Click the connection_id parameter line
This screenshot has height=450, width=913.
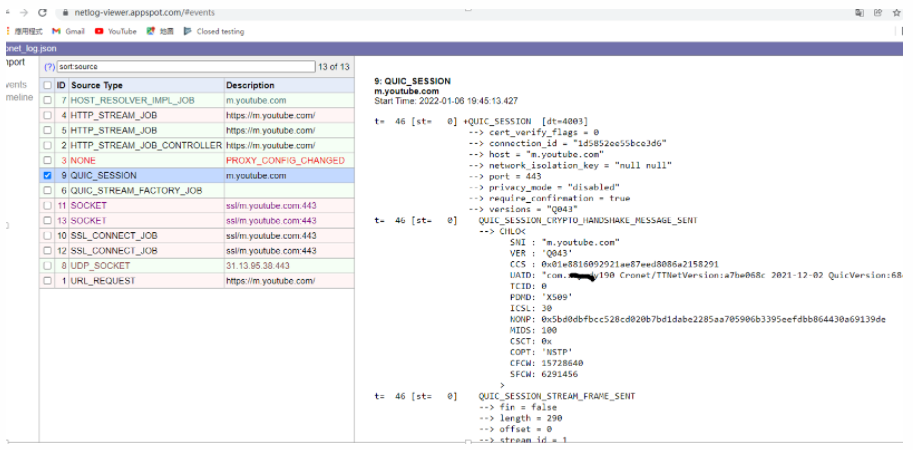(567, 143)
